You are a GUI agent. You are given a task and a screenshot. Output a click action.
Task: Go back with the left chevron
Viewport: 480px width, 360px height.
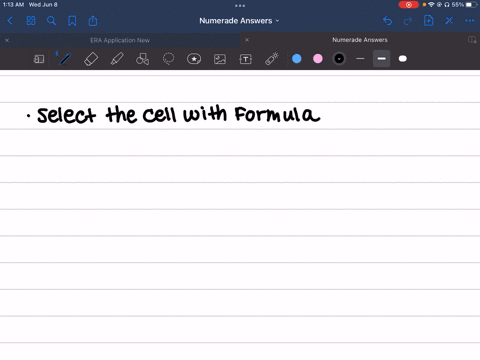(10, 21)
